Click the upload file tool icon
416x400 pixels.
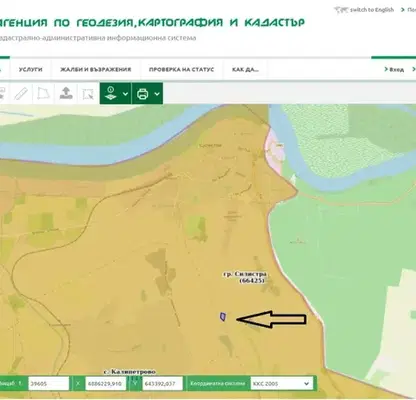pos(66,94)
